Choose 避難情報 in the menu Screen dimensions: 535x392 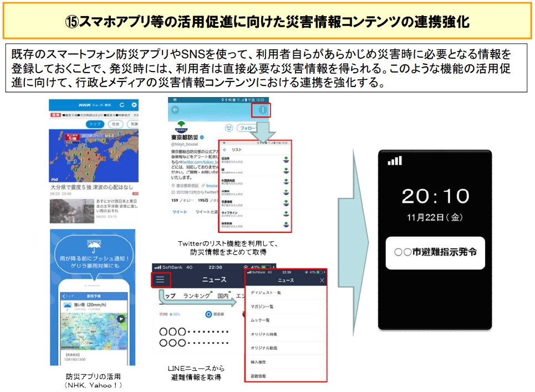(286, 376)
